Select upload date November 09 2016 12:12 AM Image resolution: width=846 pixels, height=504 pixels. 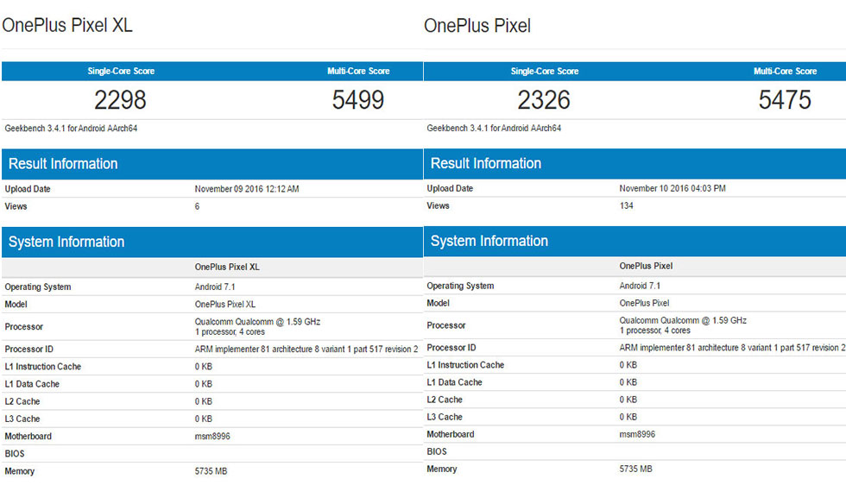(x=247, y=189)
